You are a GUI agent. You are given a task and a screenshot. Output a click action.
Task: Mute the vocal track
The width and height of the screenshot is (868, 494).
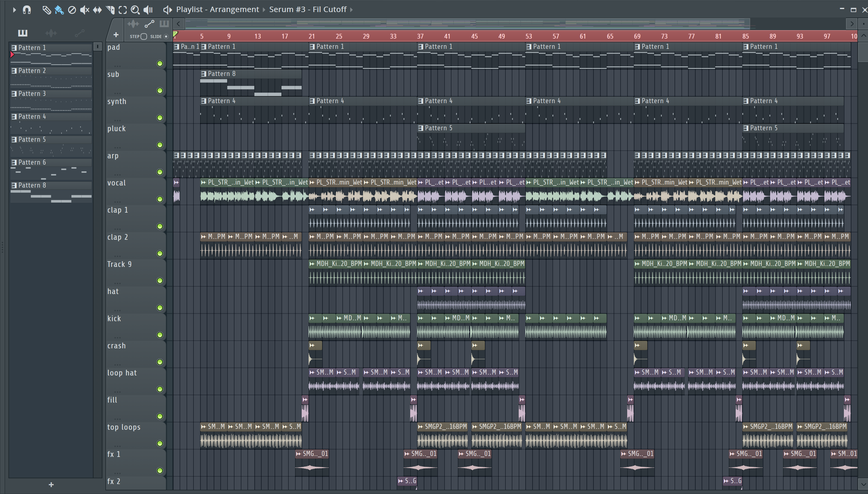160,199
